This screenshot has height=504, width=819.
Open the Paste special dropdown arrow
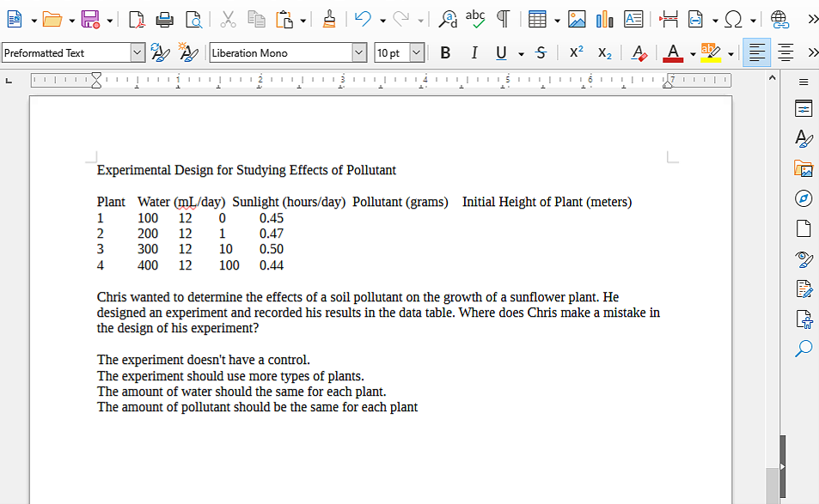303,21
